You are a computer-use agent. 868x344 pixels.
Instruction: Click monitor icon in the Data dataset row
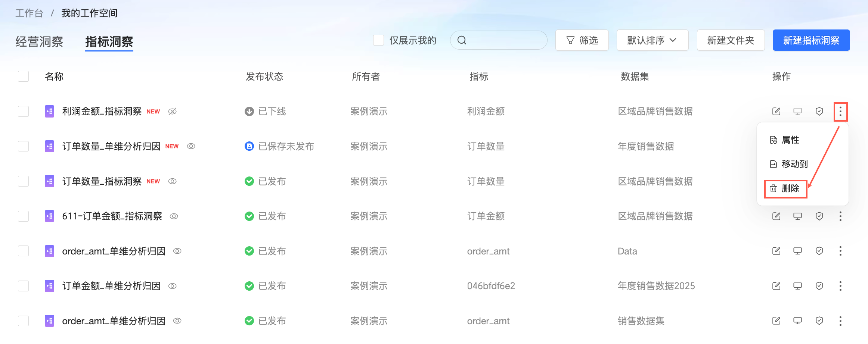(797, 251)
